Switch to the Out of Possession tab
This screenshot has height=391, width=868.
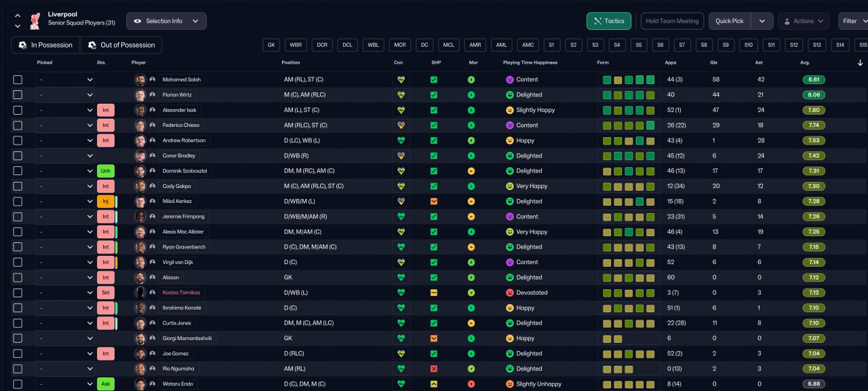click(x=121, y=45)
